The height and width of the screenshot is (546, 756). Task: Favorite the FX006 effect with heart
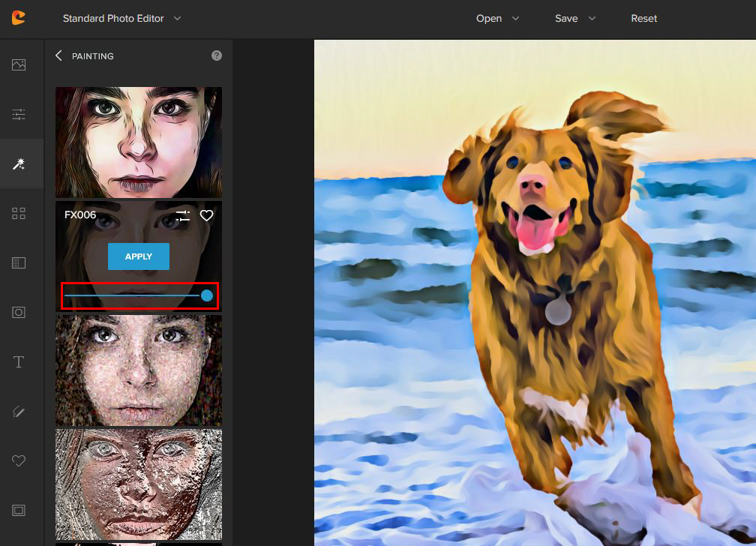(x=207, y=216)
